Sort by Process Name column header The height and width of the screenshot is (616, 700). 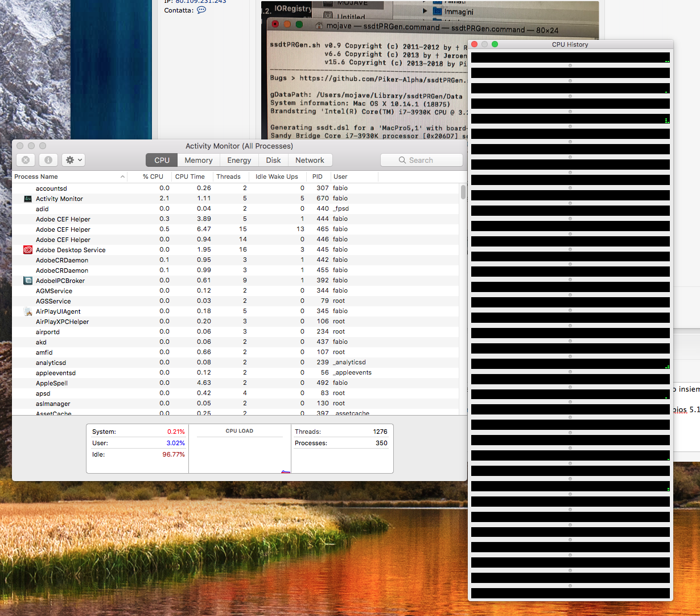[69, 176]
